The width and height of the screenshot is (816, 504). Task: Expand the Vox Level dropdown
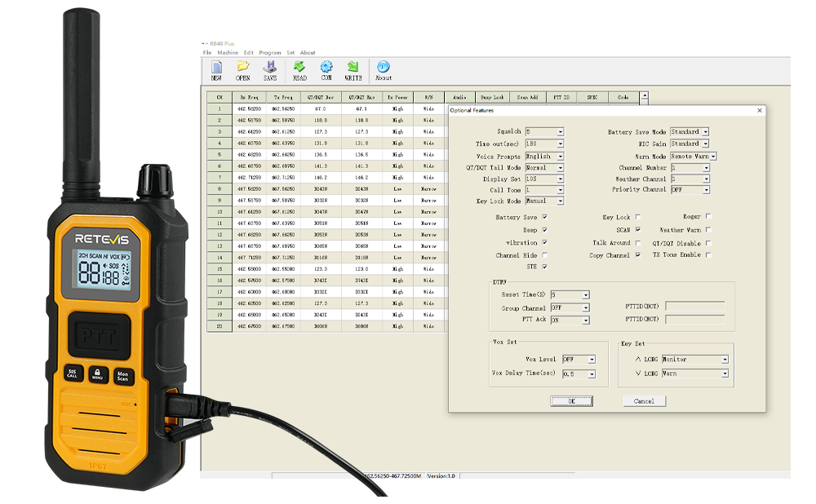(592, 360)
